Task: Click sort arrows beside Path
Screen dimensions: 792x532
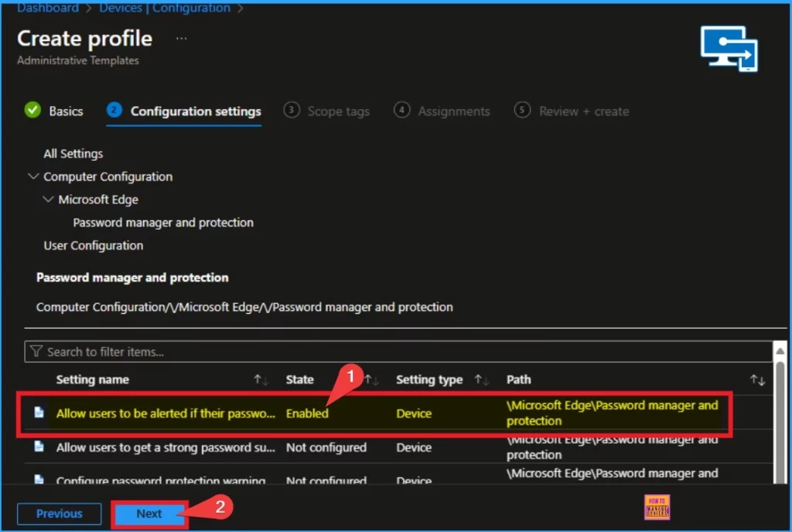Action: coord(757,380)
